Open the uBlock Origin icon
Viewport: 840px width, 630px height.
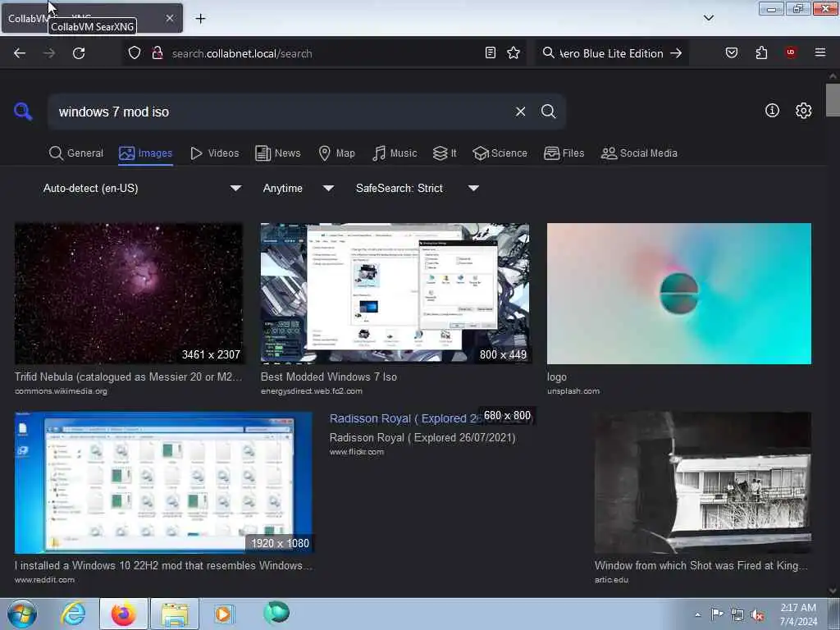pyautogui.click(x=791, y=52)
